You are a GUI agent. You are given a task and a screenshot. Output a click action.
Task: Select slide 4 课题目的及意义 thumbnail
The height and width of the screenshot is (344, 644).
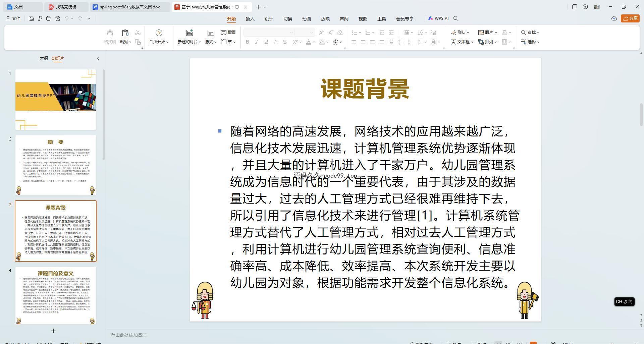point(56,295)
